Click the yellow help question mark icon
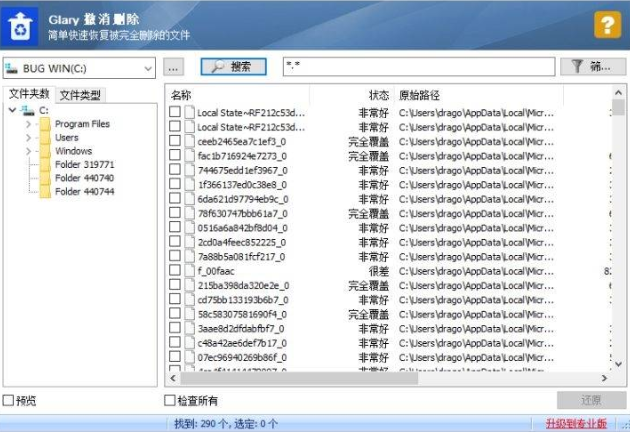The height and width of the screenshot is (434, 630). click(603, 25)
